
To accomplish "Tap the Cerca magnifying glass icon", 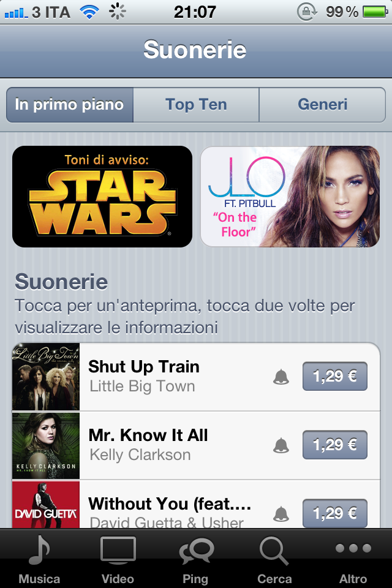I will [x=274, y=551].
